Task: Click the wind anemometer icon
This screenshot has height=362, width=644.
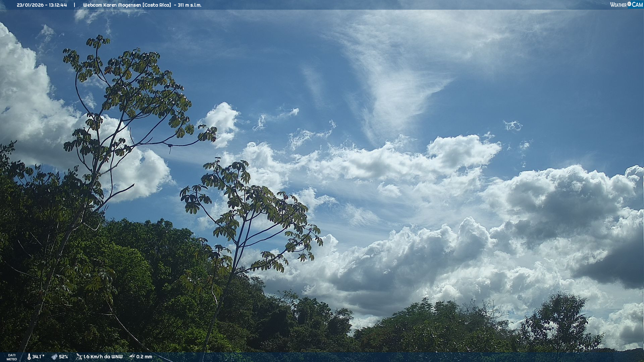Action: click(79, 357)
